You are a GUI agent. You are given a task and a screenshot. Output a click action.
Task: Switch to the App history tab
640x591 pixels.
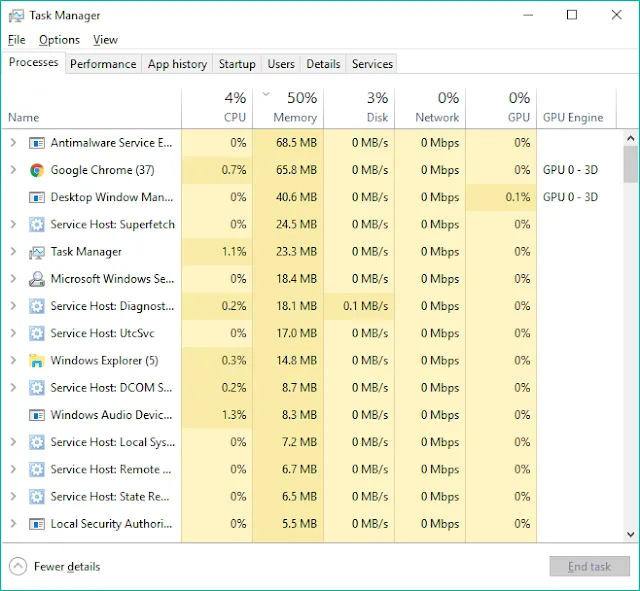(178, 64)
